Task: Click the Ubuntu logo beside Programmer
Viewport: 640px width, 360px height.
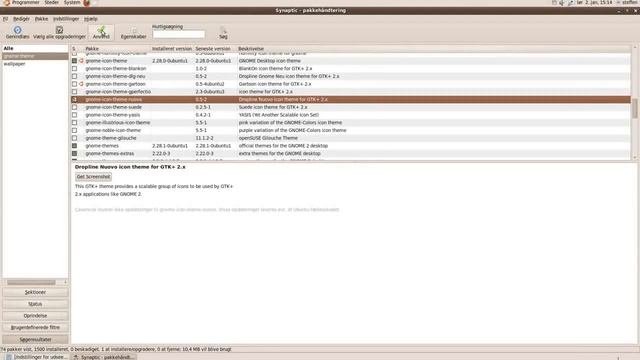Action: 7,2
